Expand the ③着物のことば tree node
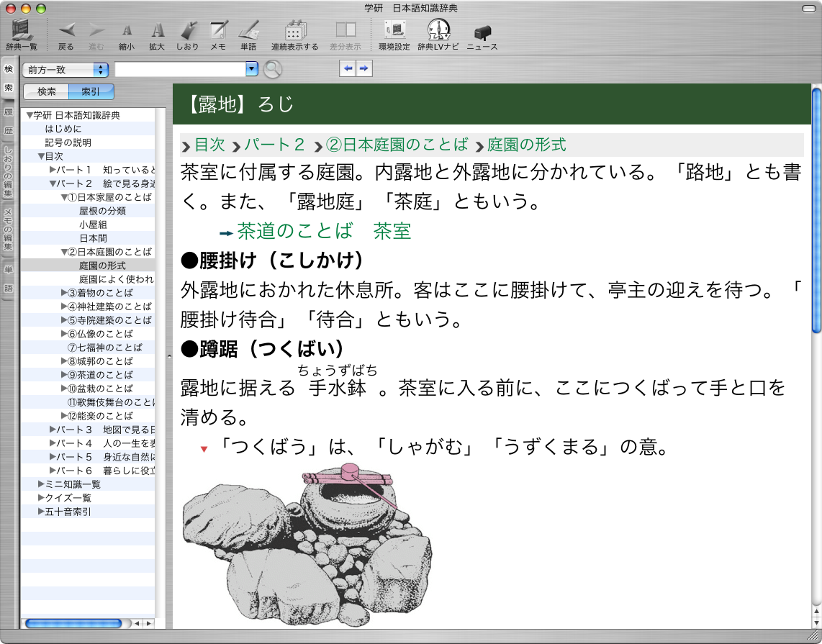822x644 pixels. (65, 293)
